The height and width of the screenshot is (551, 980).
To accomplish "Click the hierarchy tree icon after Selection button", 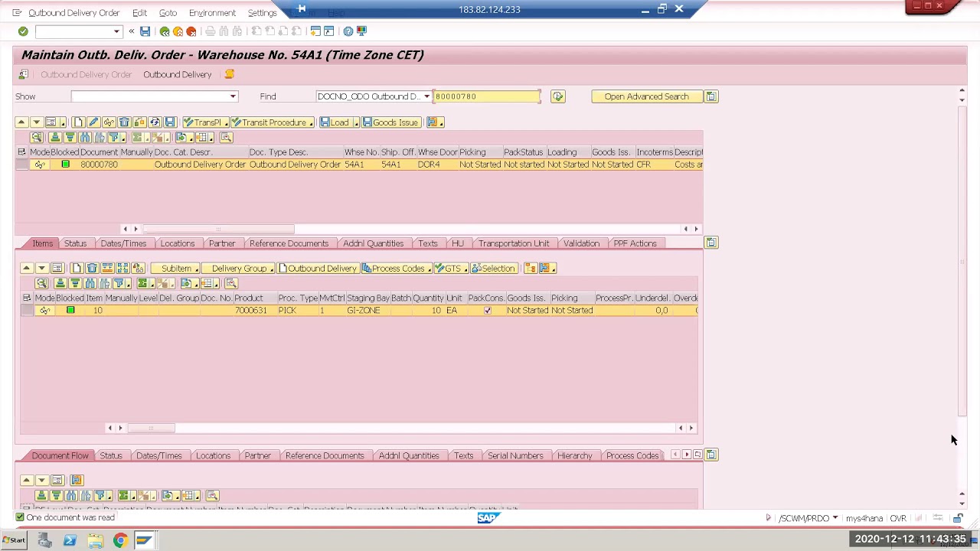I will pyautogui.click(x=530, y=269).
